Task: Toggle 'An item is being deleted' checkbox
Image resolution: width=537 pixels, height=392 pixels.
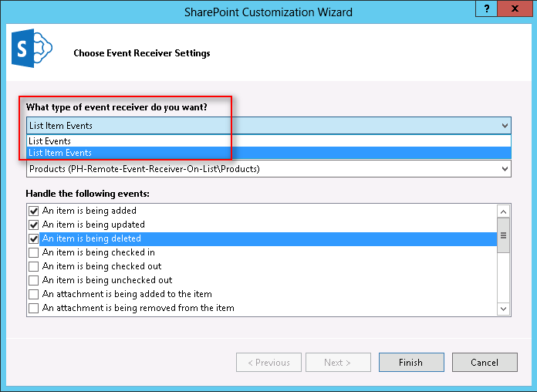Action: pos(34,239)
